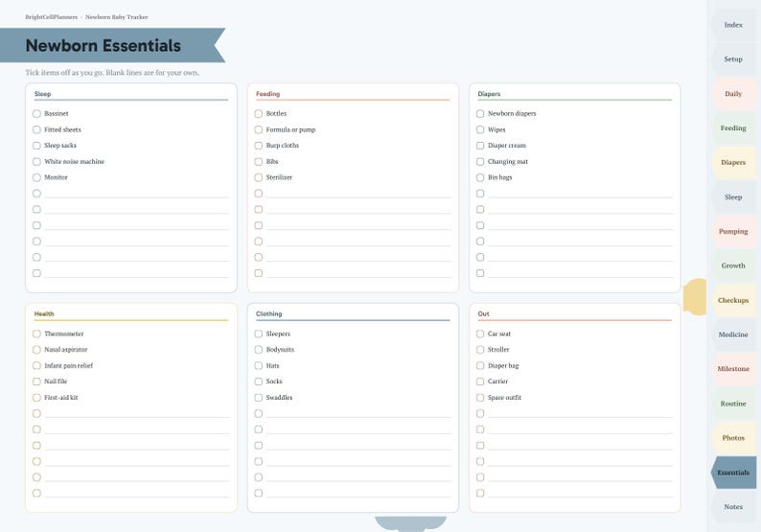Check off Sterilizer
This screenshot has width=761, height=532.
tap(258, 177)
